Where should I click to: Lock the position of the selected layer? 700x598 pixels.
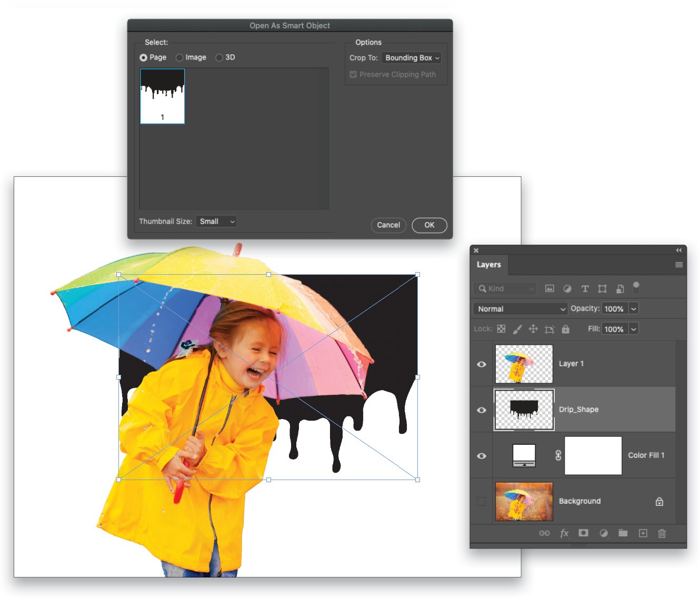coord(533,328)
